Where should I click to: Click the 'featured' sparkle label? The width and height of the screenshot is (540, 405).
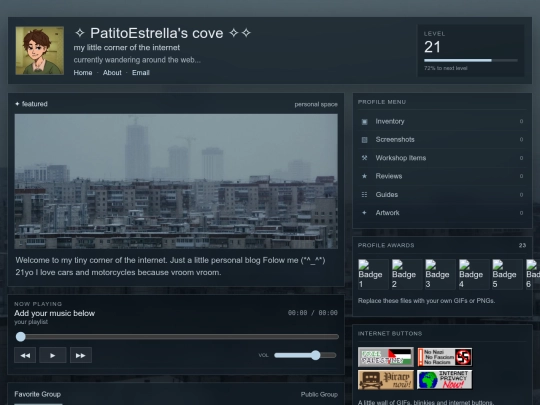tap(31, 104)
